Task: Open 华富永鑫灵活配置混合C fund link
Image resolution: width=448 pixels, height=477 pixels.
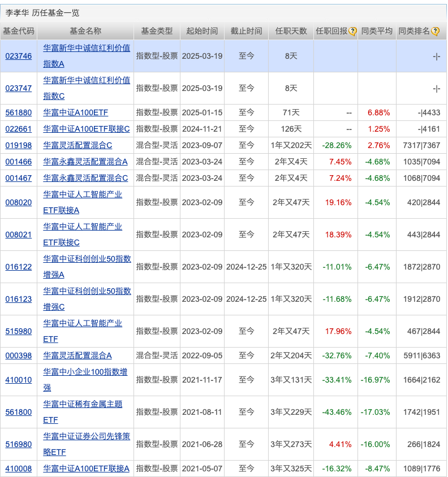Action: click(85, 178)
